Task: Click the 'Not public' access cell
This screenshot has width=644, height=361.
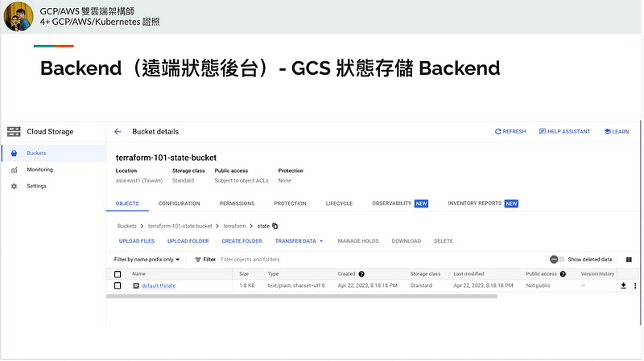Action: (x=538, y=285)
